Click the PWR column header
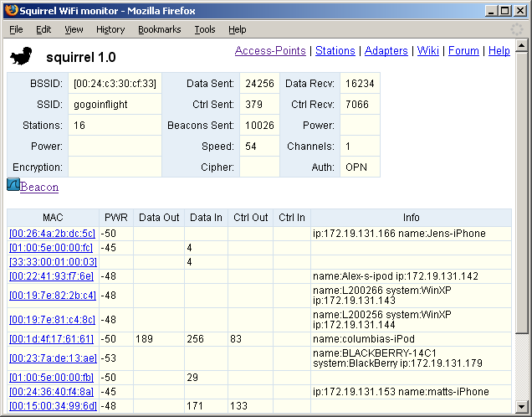Screen dimensions: 532x417 pyautogui.click(x=116, y=218)
